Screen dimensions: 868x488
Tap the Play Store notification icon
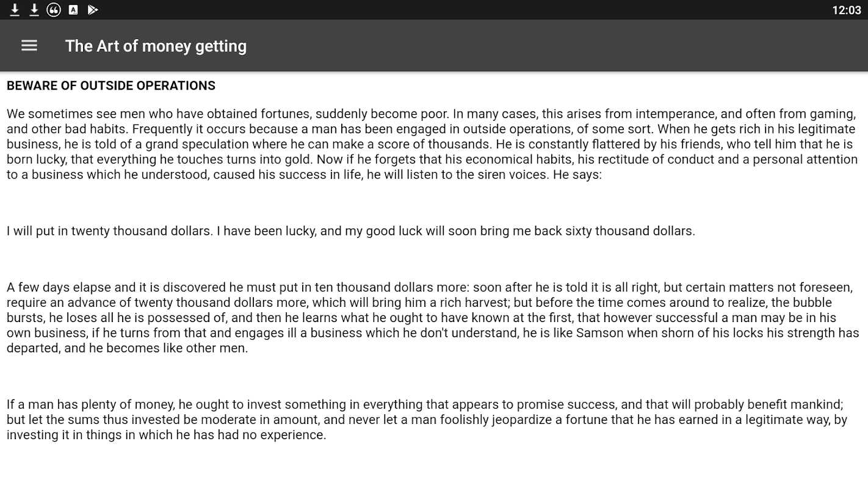point(93,10)
